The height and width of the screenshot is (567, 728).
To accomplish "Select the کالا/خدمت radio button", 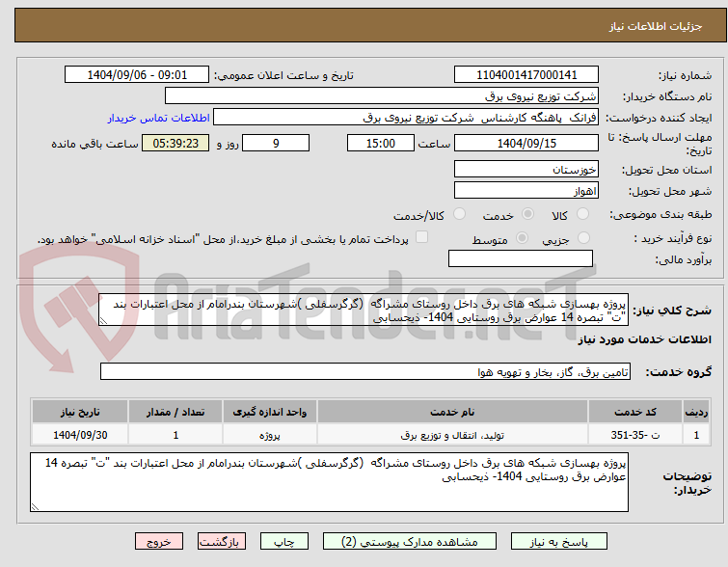I will click(x=459, y=214).
